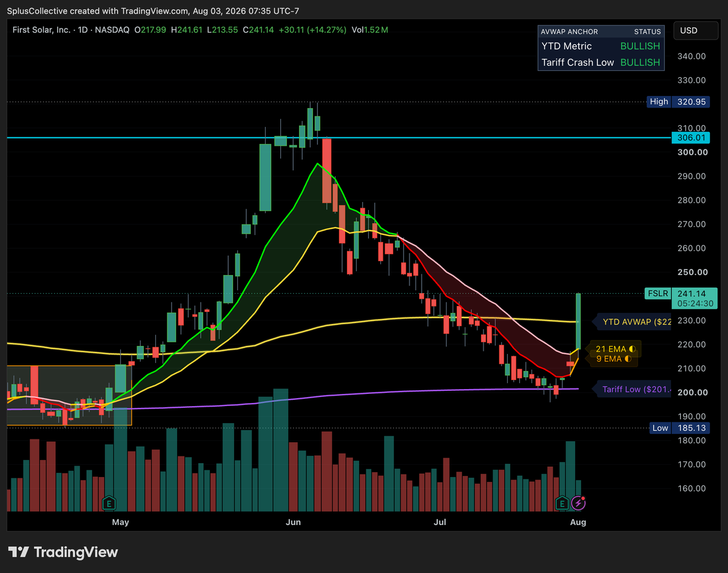Click the 190.00 price axis label

pyautogui.click(x=692, y=416)
